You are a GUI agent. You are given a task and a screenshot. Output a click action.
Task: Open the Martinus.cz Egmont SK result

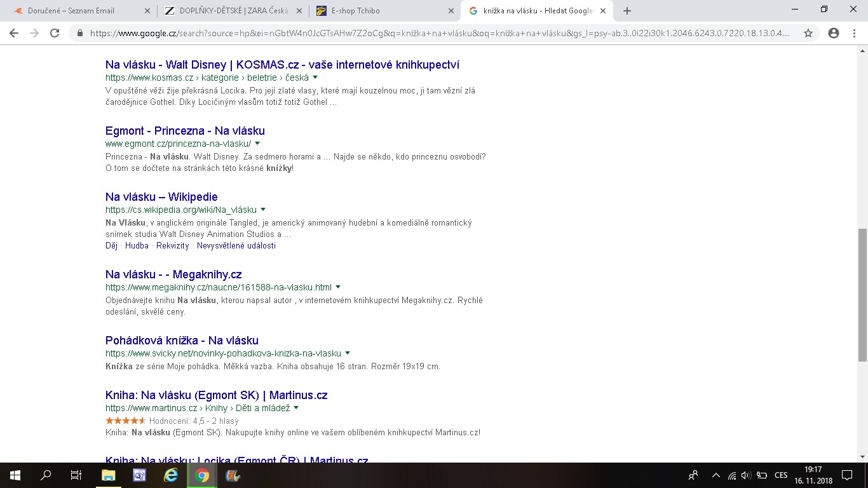[x=217, y=395]
